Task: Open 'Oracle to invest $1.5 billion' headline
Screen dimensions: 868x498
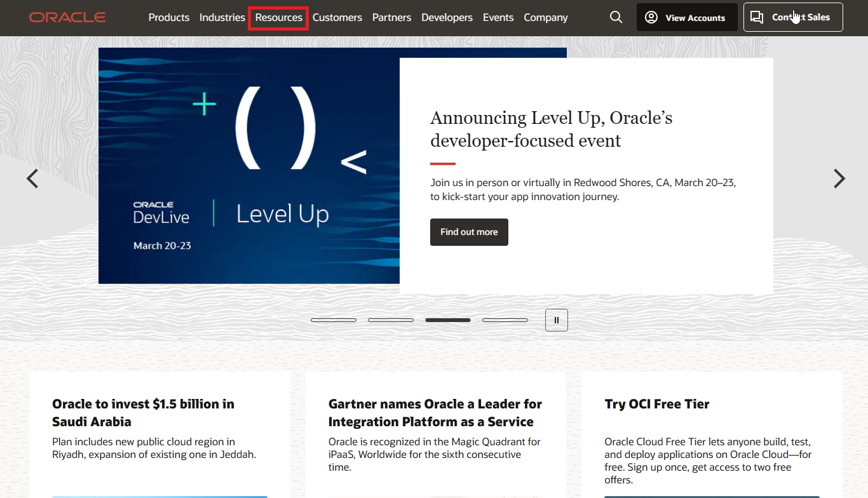Action: 143,413
